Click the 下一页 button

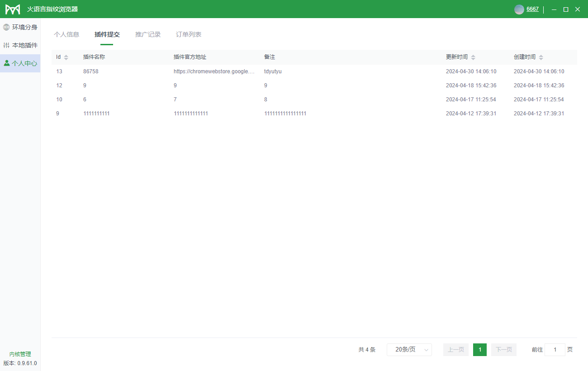503,350
